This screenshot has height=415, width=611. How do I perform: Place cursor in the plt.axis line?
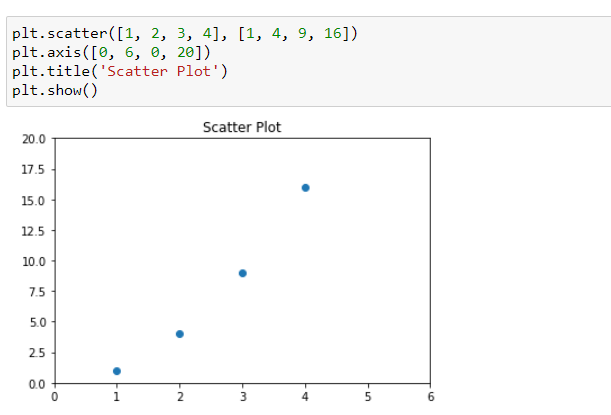click(x=111, y=52)
